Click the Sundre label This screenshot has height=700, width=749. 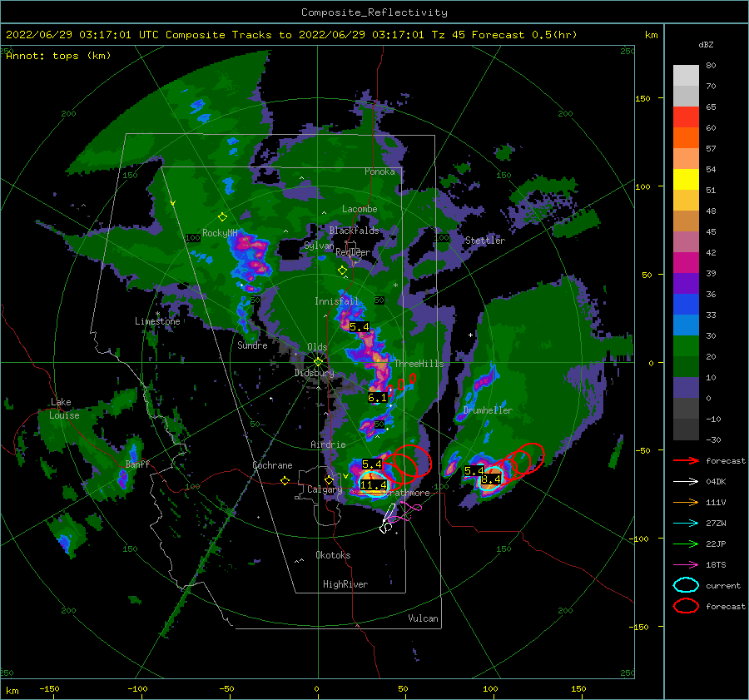coord(252,345)
